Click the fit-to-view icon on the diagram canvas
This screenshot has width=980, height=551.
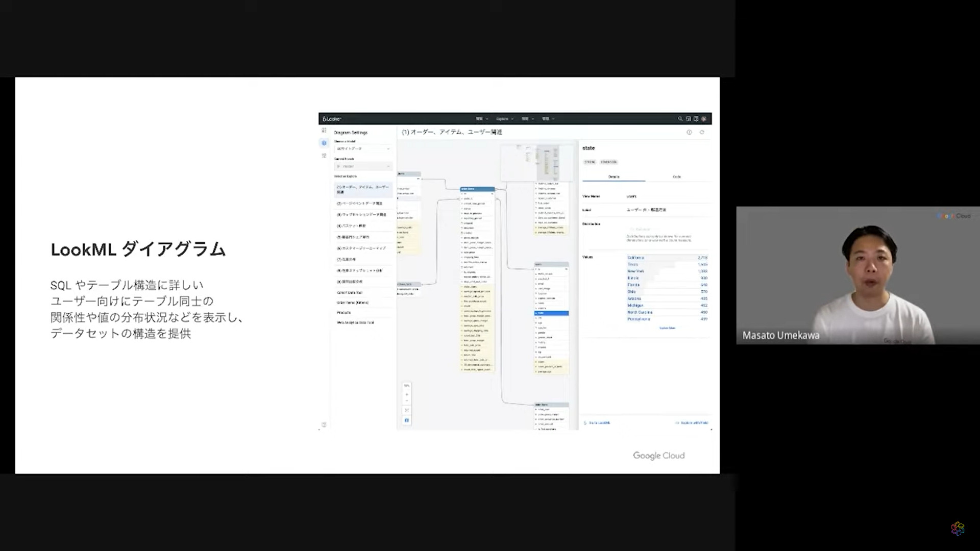(407, 410)
